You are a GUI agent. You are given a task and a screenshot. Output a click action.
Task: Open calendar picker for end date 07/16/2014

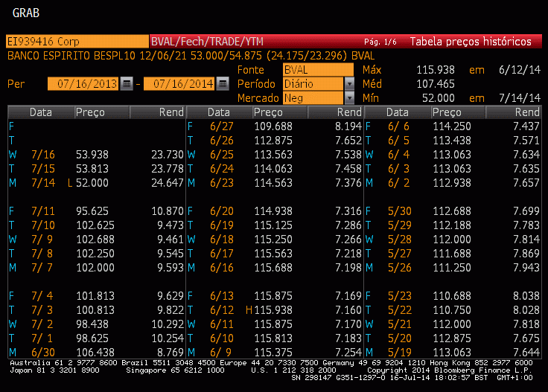223,84
